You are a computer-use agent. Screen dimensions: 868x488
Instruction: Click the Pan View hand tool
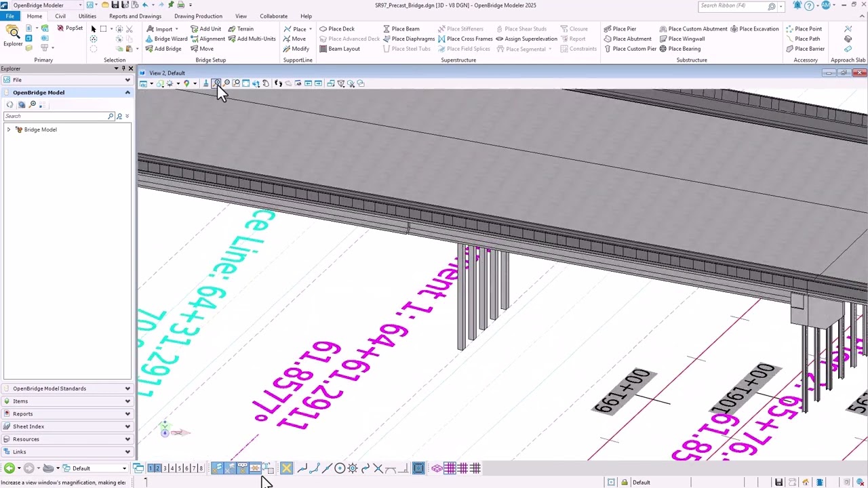tap(266, 83)
